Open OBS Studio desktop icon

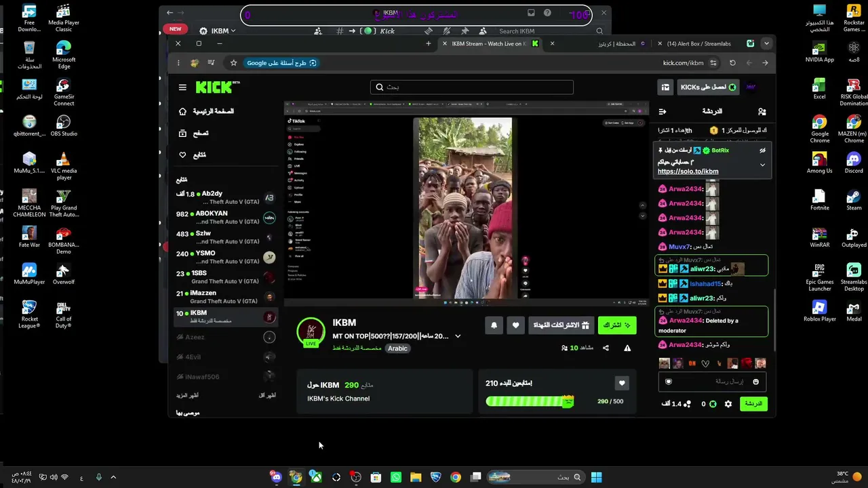(x=64, y=125)
